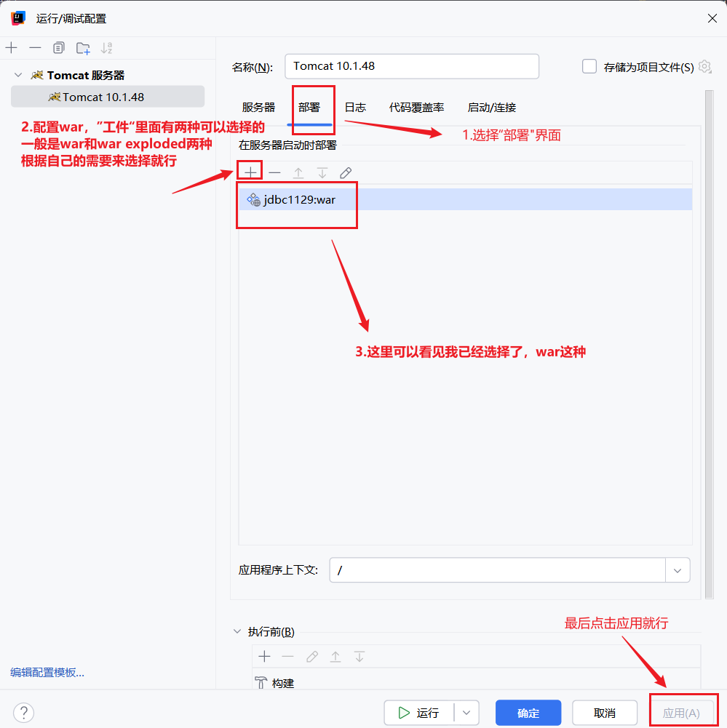Remove the selected deployment artifact
The height and width of the screenshot is (728, 727).
274,172
